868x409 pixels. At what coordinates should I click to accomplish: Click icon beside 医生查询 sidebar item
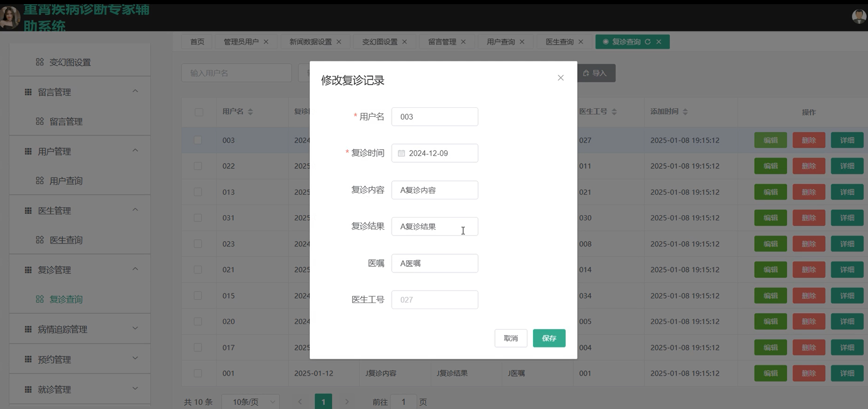pos(40,240)
